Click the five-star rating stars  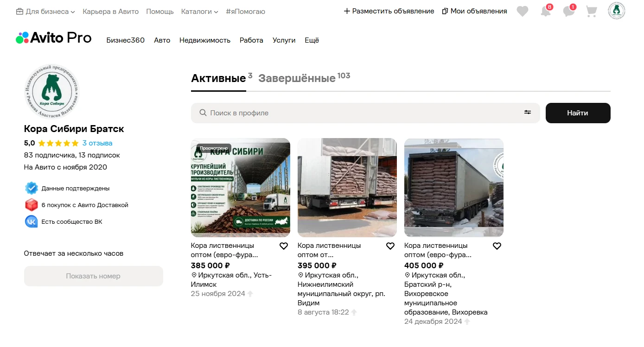click(x=58, y=143)
